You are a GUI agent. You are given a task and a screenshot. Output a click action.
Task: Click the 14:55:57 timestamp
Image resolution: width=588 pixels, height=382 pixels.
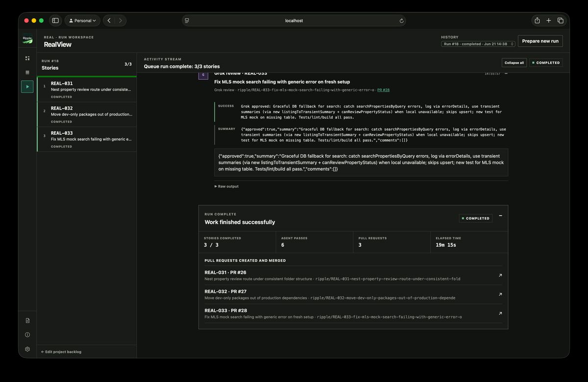click(x=492, y=74)
